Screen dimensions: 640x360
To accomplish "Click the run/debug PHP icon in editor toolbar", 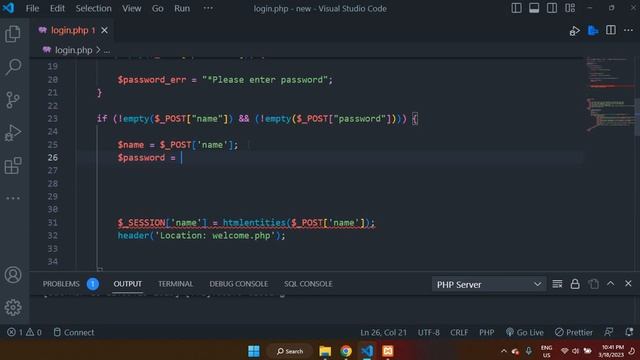I will coord(575,31).
